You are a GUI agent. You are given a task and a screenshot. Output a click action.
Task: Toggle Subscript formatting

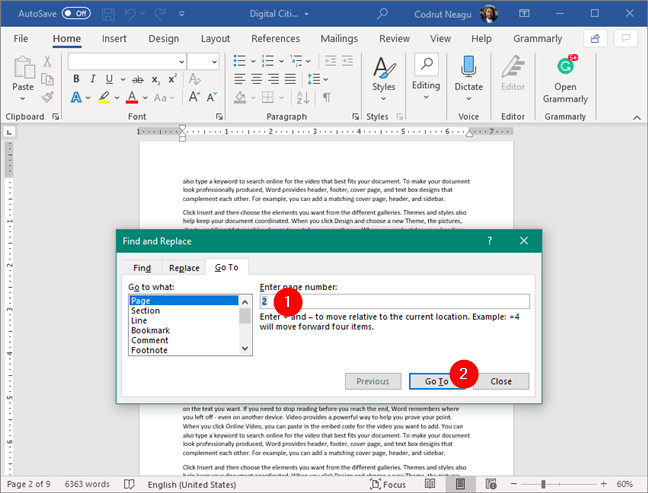click(x=155, y=79)
